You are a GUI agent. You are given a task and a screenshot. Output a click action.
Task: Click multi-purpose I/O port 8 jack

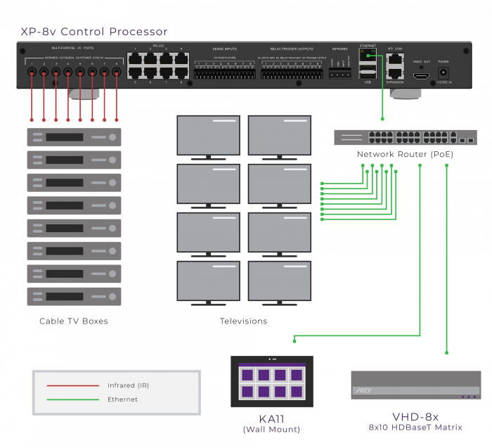(116, 72)
